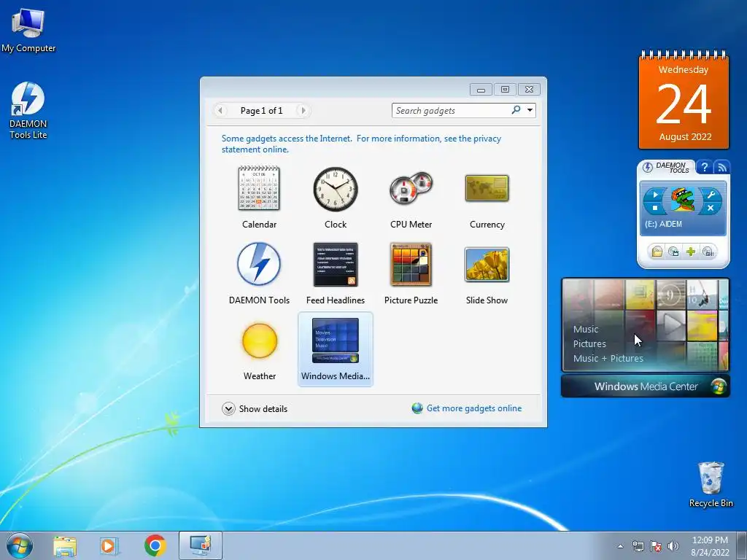
Task: Close the gadget gallery window
Action: pyautogui.click(x=529, y=90)
